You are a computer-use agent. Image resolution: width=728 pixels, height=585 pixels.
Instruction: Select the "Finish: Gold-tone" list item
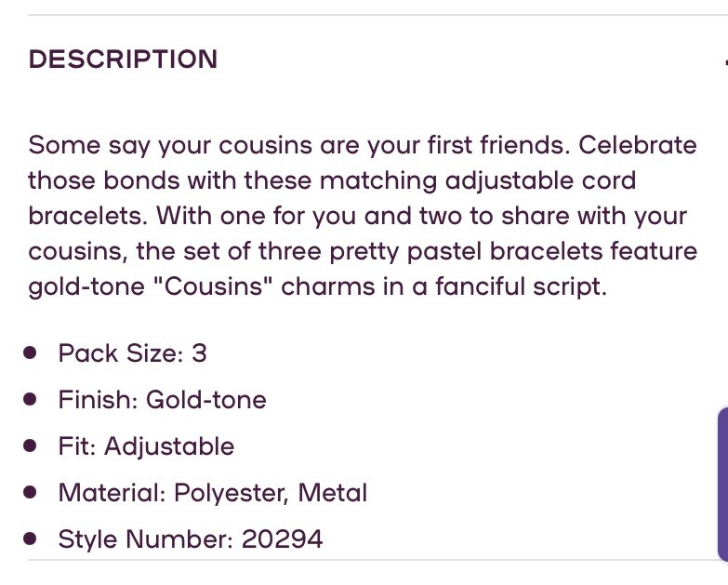pyautogui.click(x=162, y=400)
